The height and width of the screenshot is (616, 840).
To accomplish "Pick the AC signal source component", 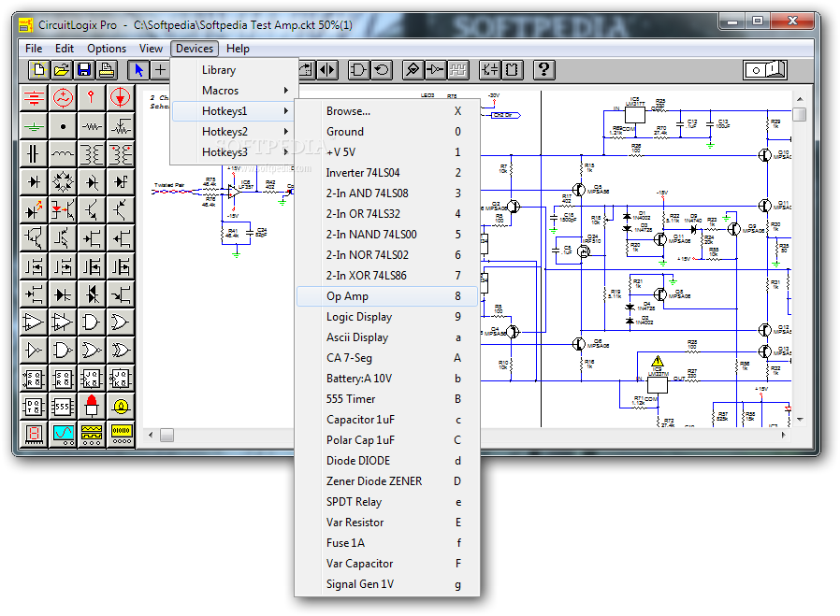I will [63, 97].
